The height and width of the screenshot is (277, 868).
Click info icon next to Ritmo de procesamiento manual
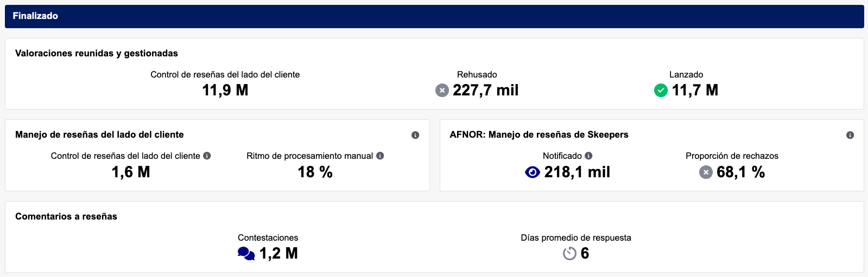pyautogui.click(x=380, y=156)
